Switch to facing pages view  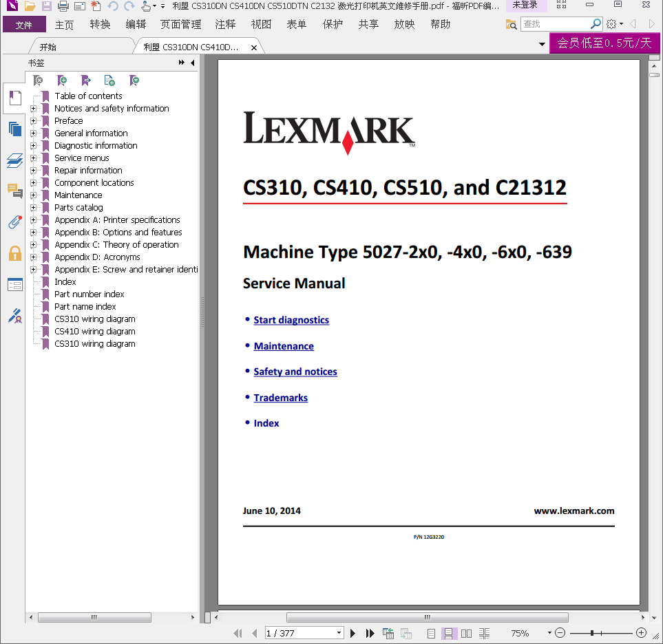[x=466, y=634]
